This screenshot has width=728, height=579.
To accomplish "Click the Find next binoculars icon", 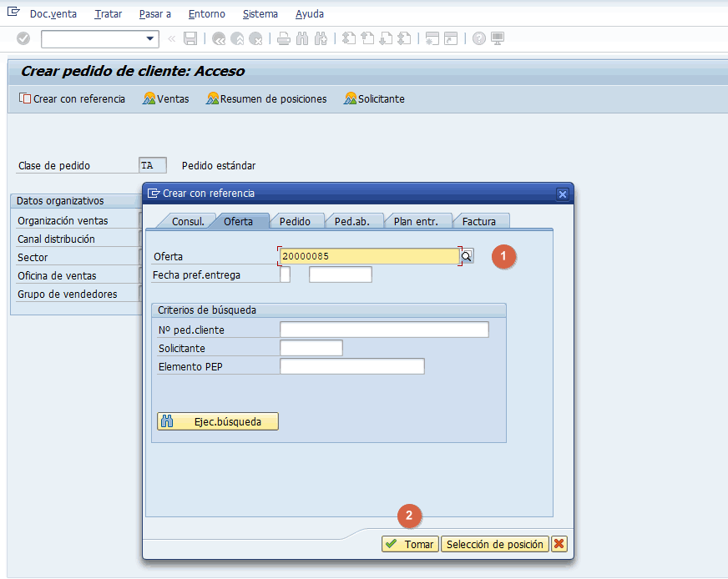I will click(x=321, y=38).
